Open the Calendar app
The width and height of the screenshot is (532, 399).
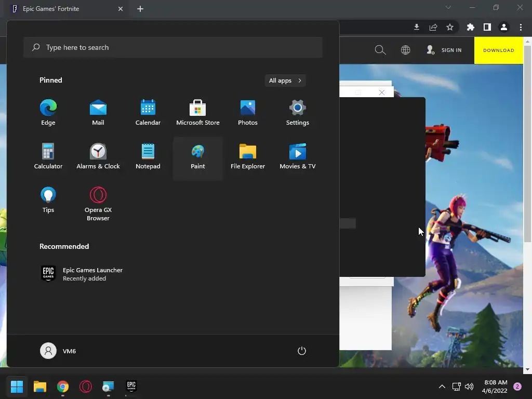point(148,113)
